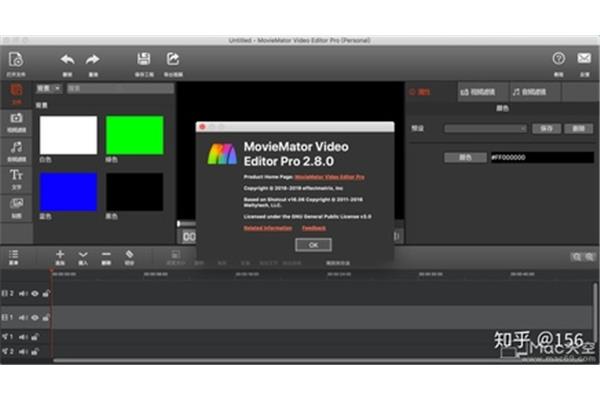Close the About dialog with red button
This screenshot has width=600, height=400.
[202, 127]
